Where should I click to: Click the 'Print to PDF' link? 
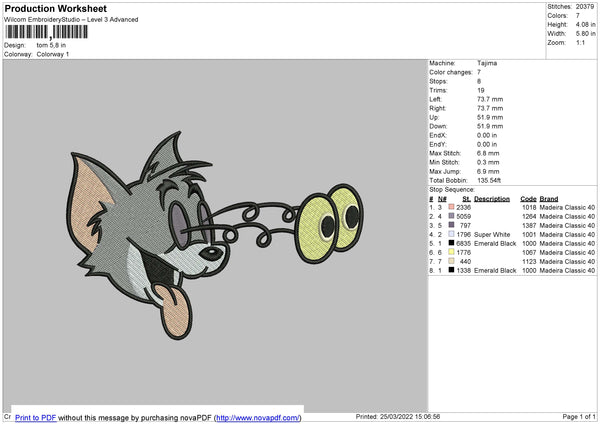tap(36, 417)
